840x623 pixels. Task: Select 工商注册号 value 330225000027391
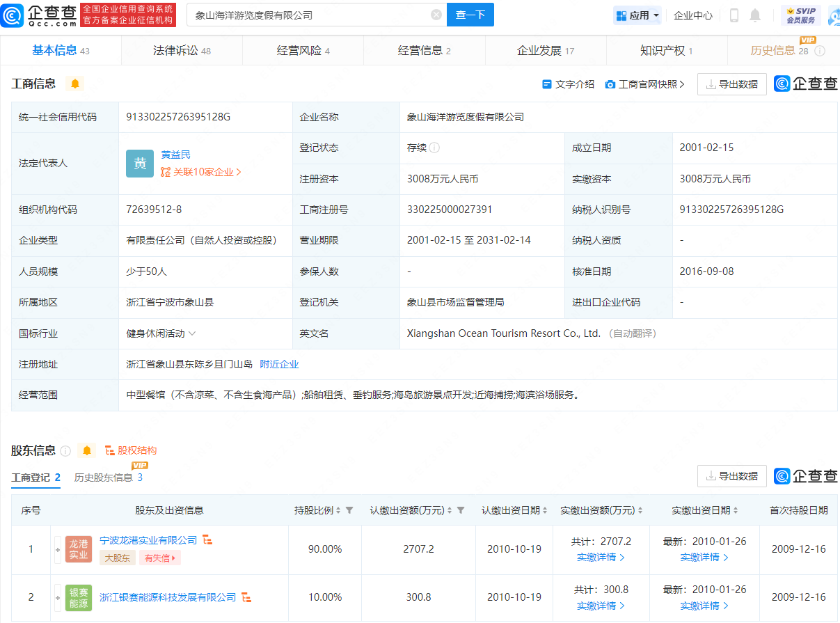coord(450,210)
